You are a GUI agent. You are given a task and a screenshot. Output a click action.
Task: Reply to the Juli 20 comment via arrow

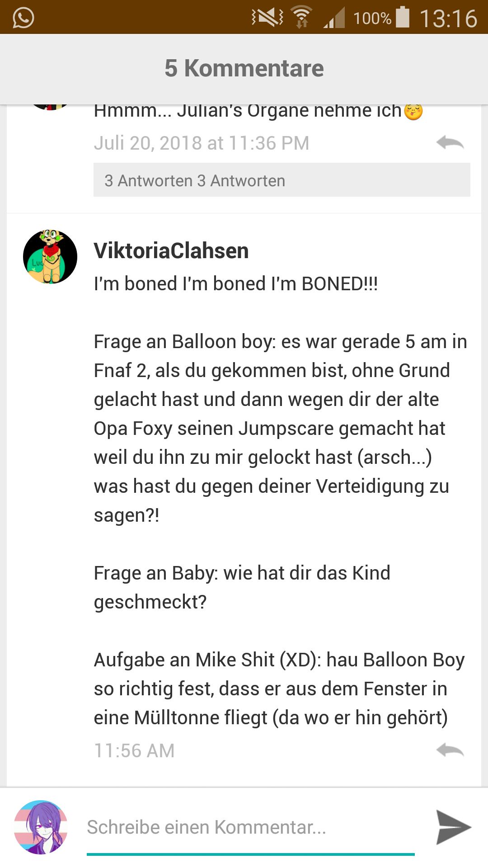click(450, 142)
